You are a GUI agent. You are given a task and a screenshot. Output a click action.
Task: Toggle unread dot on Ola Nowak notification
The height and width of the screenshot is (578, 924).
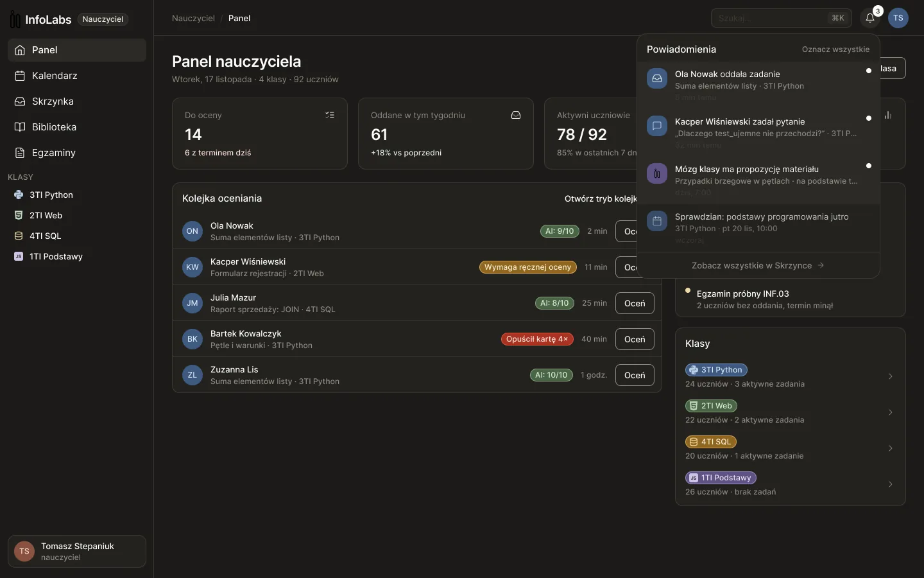point(869,71)
